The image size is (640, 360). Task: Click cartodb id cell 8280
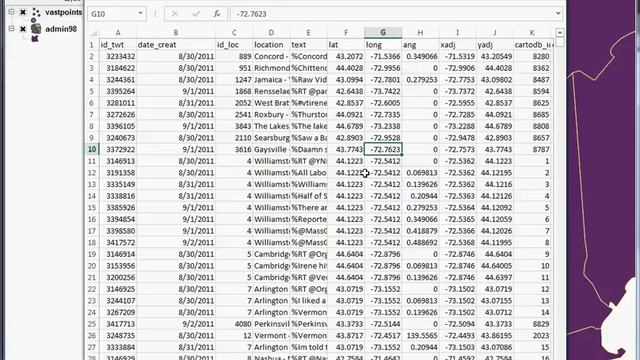click(x=532, y=56)
